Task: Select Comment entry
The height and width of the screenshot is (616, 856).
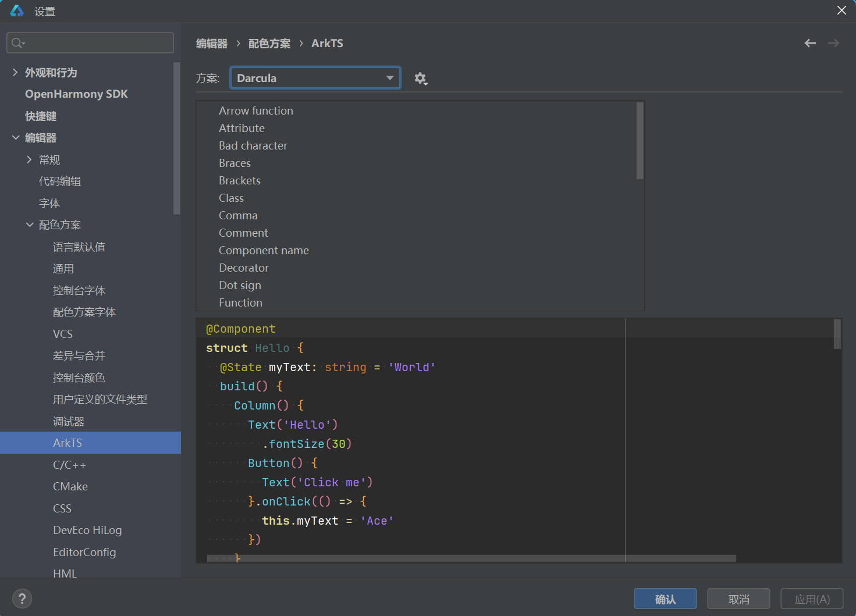Action: tap(243, 233)
